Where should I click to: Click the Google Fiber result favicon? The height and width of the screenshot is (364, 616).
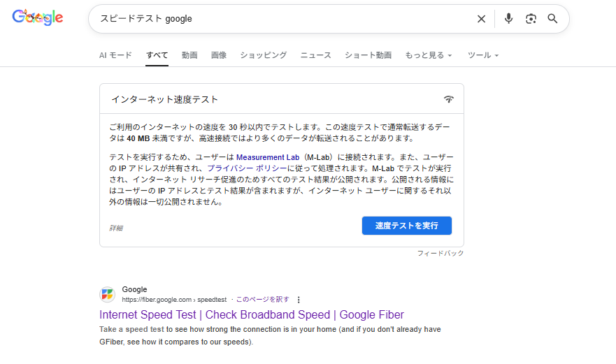(x=108, y=294)
